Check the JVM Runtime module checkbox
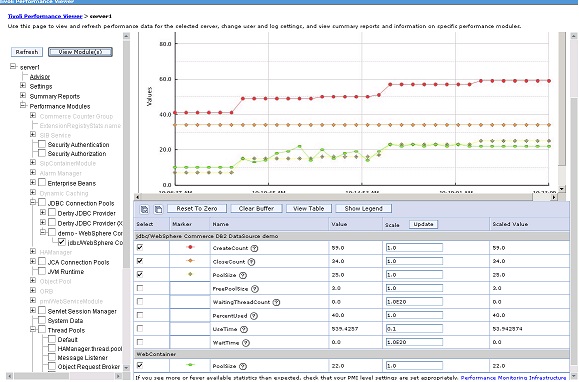 click(42, 271)
